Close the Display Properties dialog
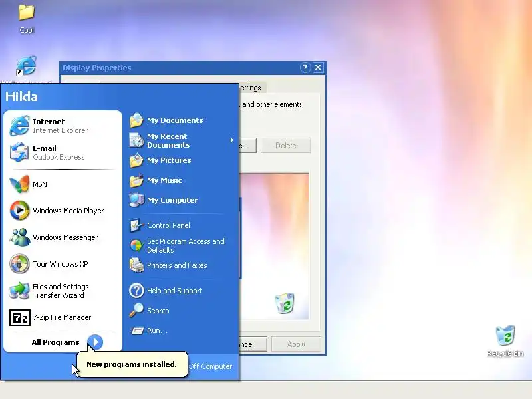The height and width of the screenshot is (399, 532). click(x=318, y=68)
